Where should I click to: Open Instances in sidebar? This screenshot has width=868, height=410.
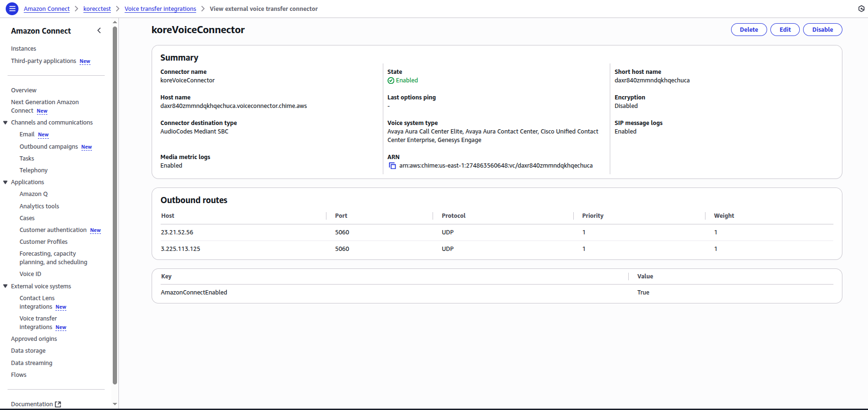pos(24,49)
